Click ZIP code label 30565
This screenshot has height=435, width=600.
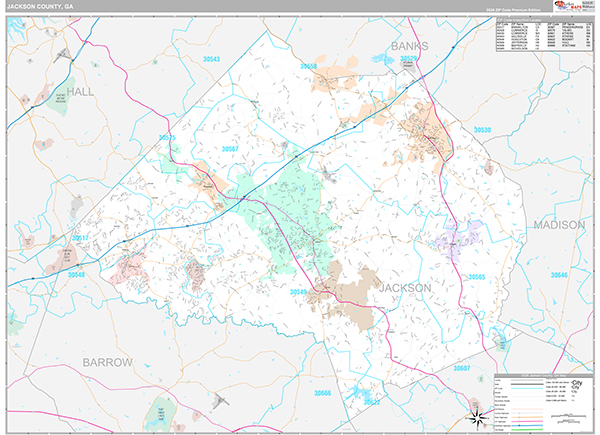click(x=477, y=277)
